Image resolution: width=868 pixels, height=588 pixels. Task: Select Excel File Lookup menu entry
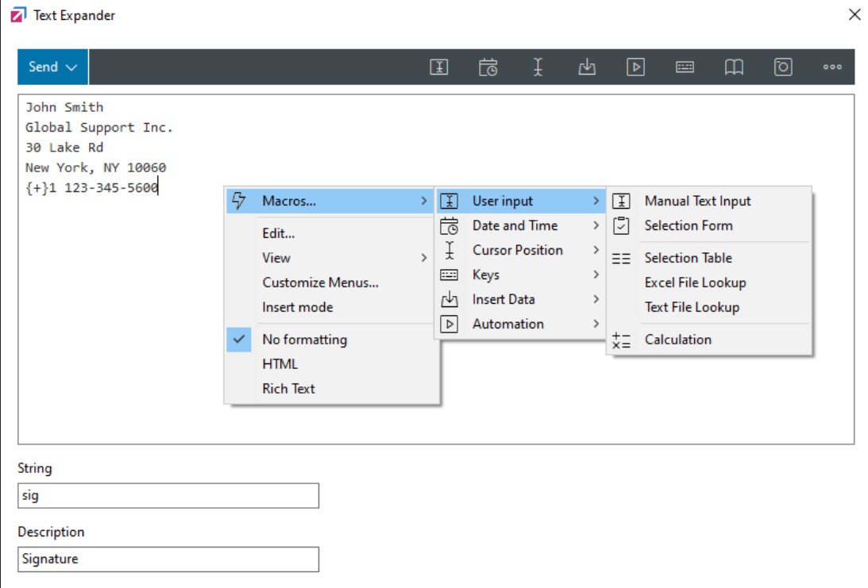695,282
